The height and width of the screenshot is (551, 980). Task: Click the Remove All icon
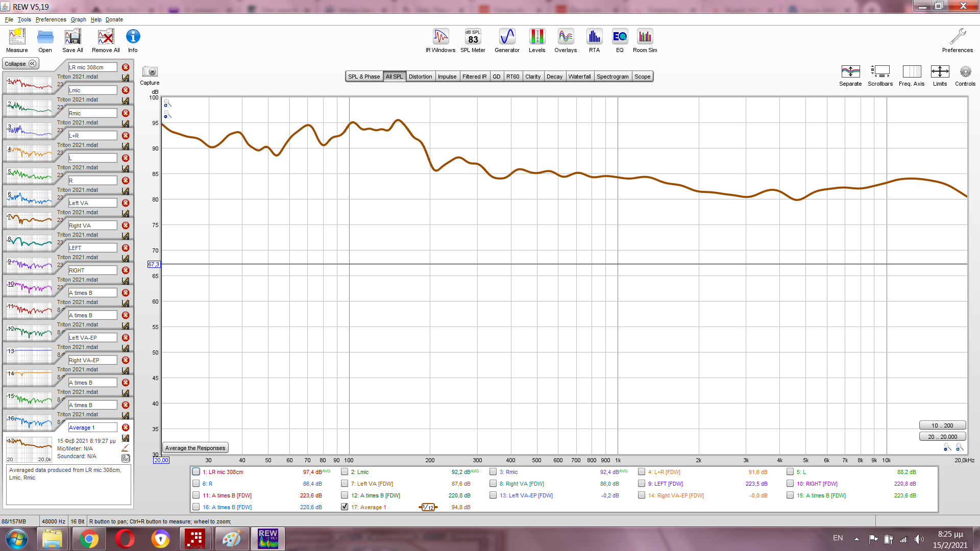[106, 40]
